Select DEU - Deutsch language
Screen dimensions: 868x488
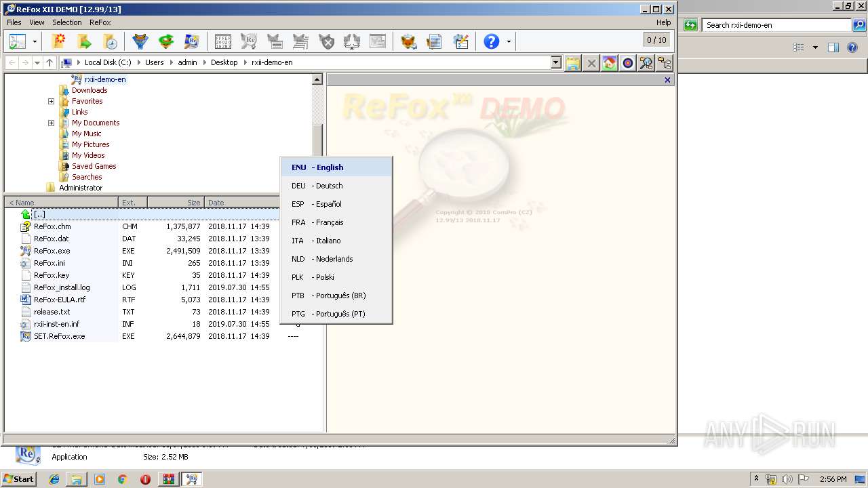pos(336,186)
